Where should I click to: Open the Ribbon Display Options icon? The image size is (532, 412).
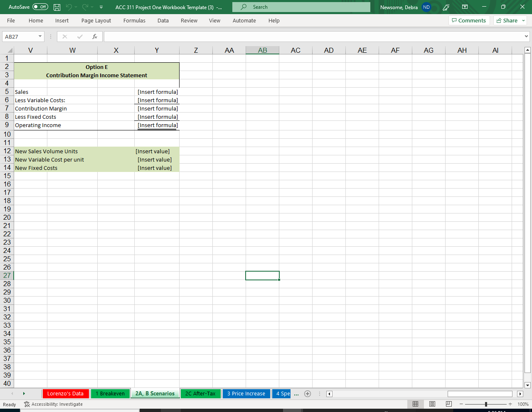pyautogui.click(x=465, y=7)
